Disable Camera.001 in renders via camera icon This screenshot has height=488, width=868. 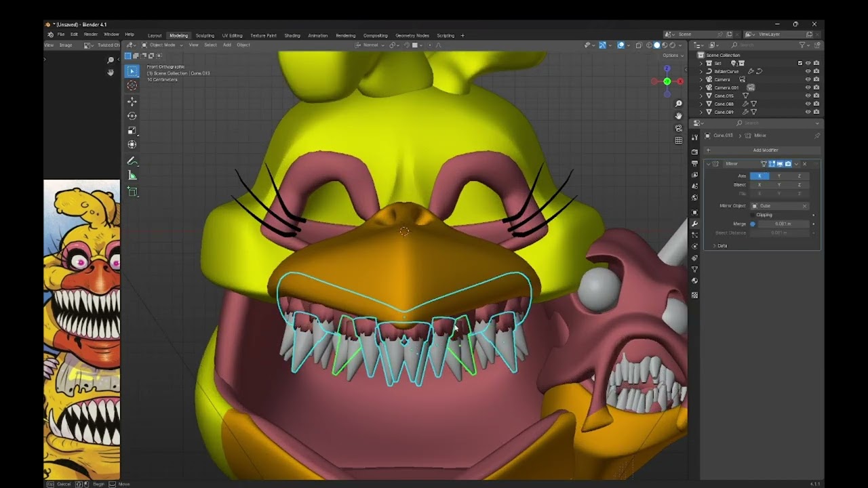tap(816, 87)
